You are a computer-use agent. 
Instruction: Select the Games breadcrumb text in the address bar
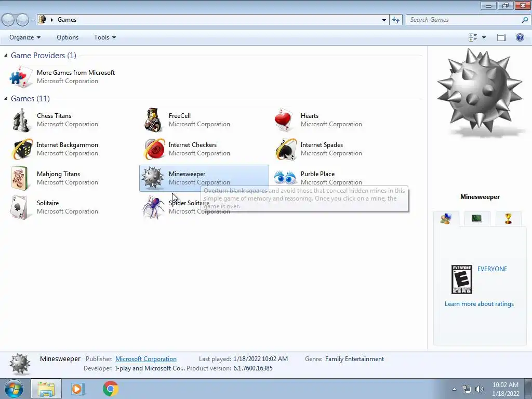click(67, 20)
